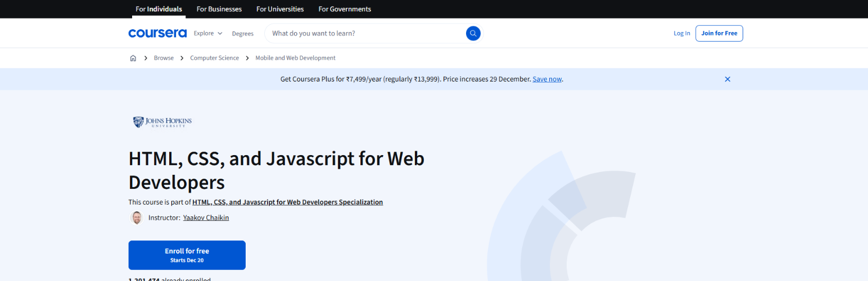The width and height of the screenshot is (868, 281).
Task: Click the course title heading text
Action: click(x=276, y=170)
